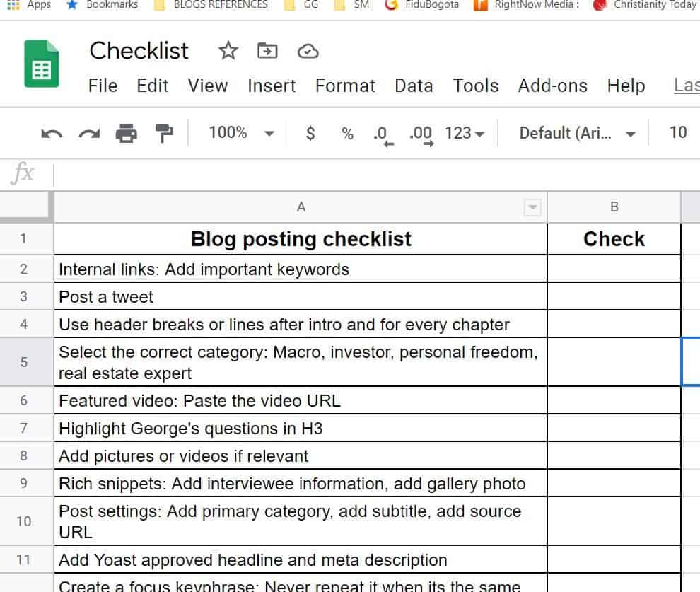Select Check cell beside 'Featured video' row

[614, 401]
